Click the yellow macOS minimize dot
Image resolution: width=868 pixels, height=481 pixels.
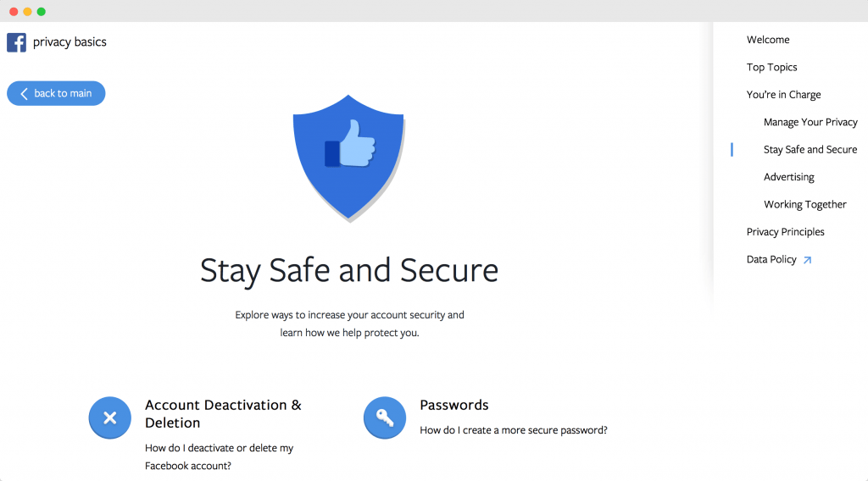click(x=27, y=12)
